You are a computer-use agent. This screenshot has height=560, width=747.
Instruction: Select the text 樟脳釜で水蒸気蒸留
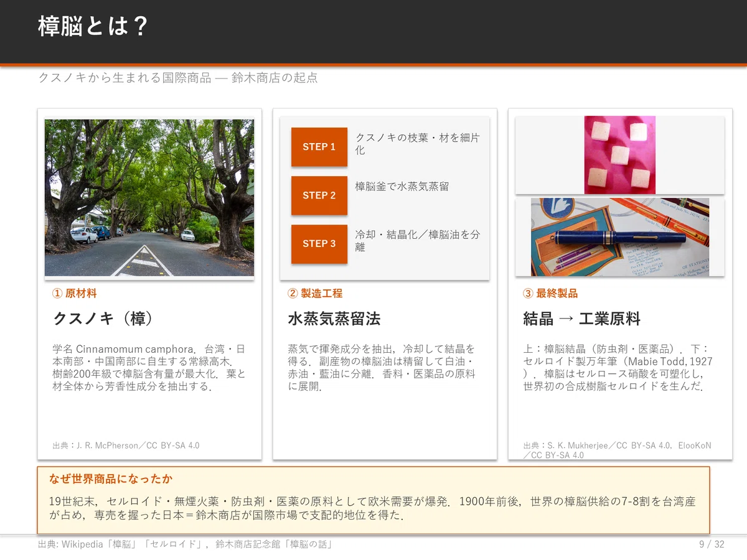tap(402, 186)
